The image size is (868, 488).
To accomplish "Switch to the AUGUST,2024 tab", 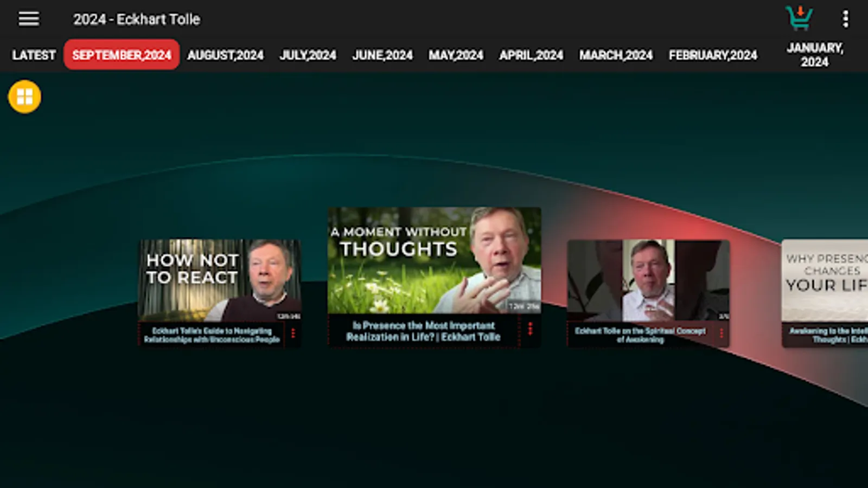I will pyautogui.click(x=225, y=55).
